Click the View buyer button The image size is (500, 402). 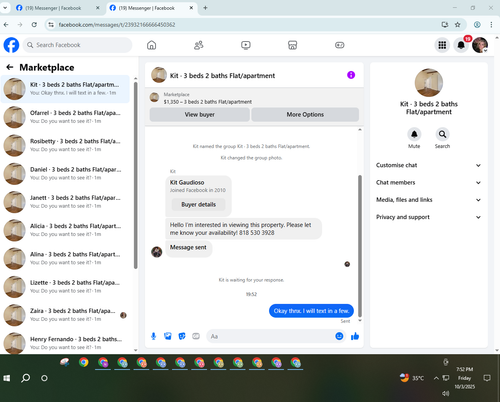pos(199,115)
